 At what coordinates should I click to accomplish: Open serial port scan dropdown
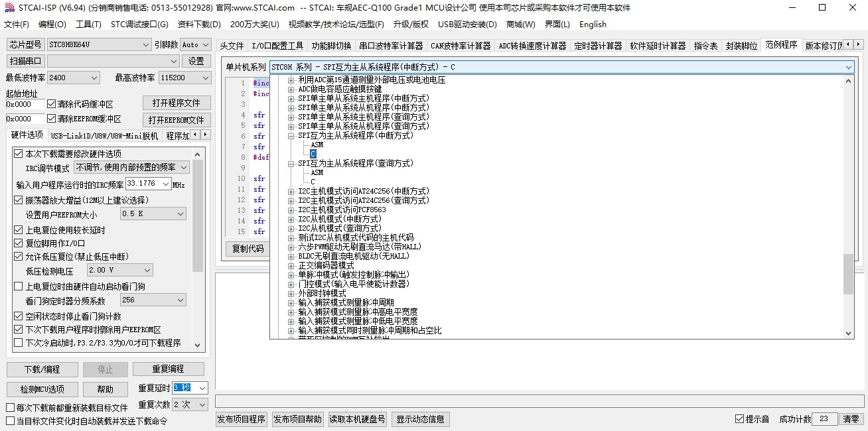pyautogui.click(x=113, y=61)
